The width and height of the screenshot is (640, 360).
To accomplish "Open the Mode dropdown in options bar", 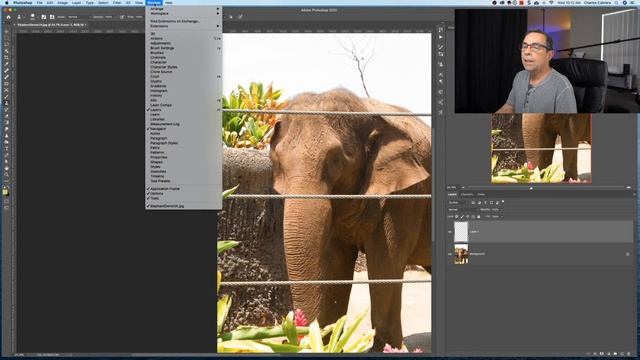I will pyautogui.click(x=78, y=17).
